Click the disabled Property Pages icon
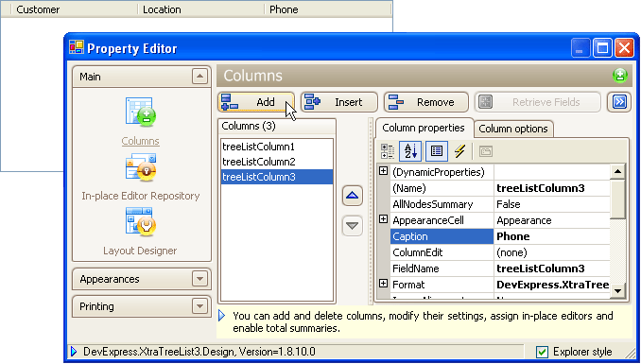 pos(485,151)
